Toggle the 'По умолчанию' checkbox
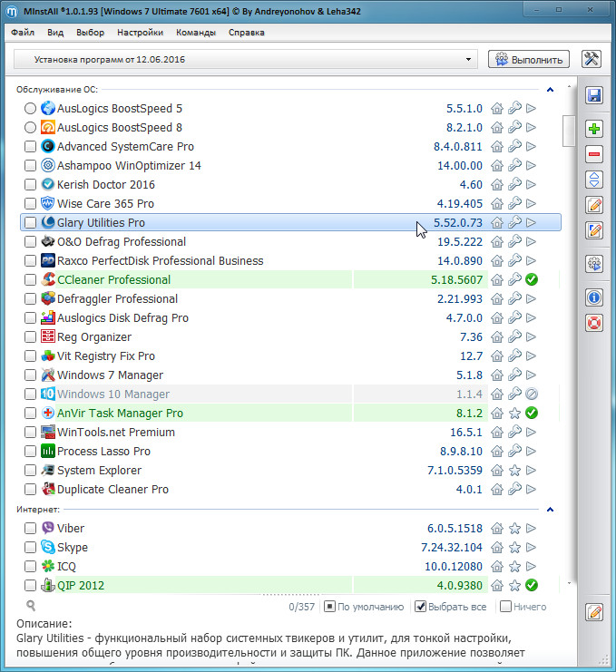This screenshot has height=672, width=616. [329, 607]
